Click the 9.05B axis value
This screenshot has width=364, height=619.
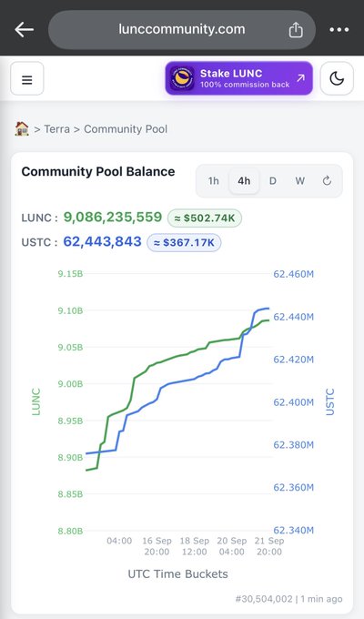click(x=70, y=348)
